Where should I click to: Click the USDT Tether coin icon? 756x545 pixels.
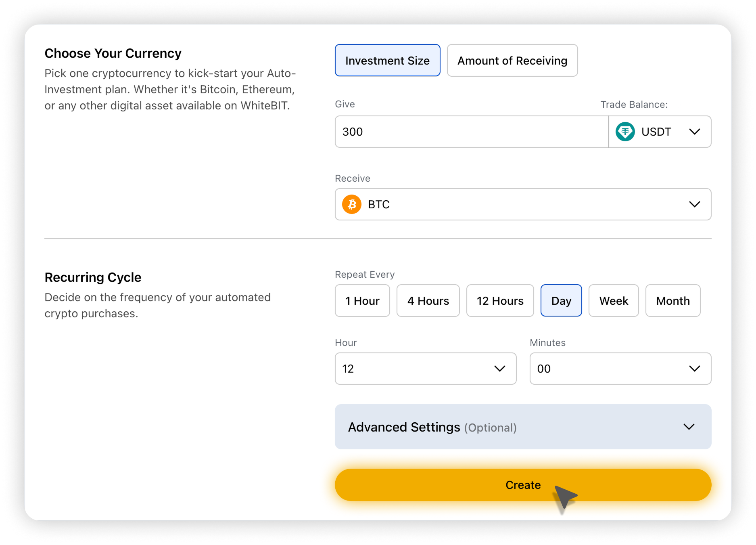coord(625,132)
